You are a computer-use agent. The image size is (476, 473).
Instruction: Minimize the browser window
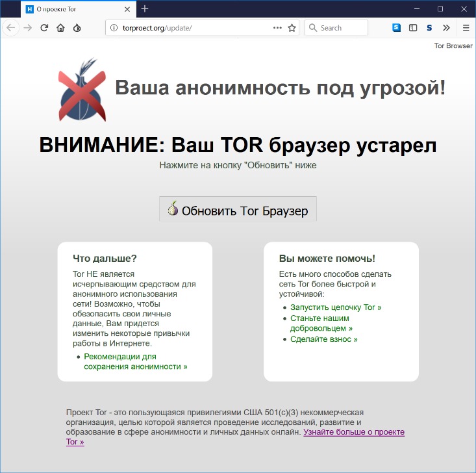point(417,9)
